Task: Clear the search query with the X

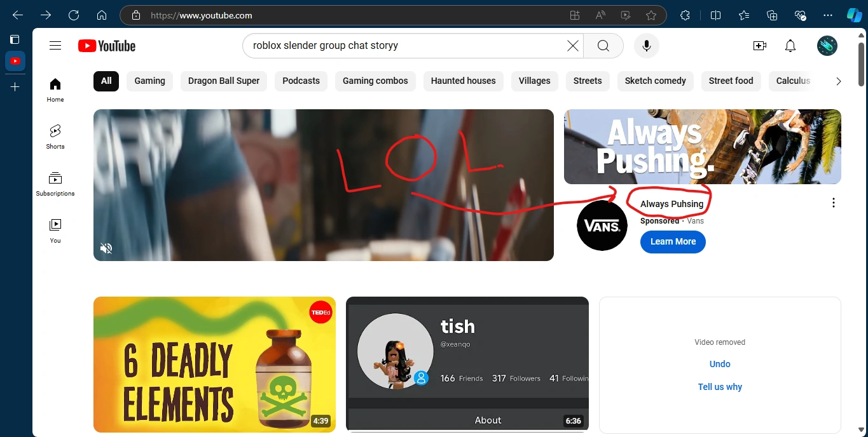Action: coord(572,45)
